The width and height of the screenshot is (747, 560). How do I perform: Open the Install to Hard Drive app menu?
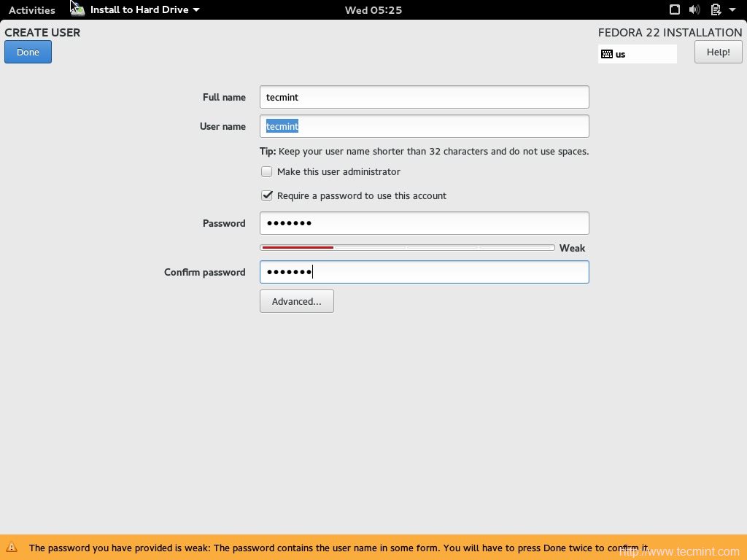(145, 9)
